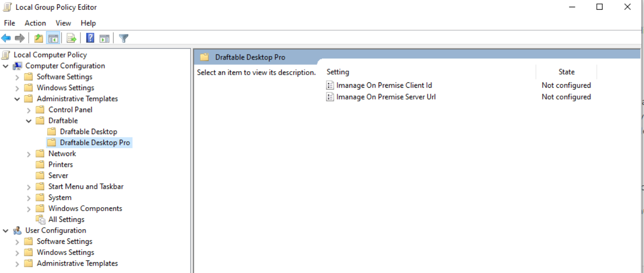The image size is (644, 273).
Task: Click the Local Group Policy Editor title icon
Action: [7, 7]
